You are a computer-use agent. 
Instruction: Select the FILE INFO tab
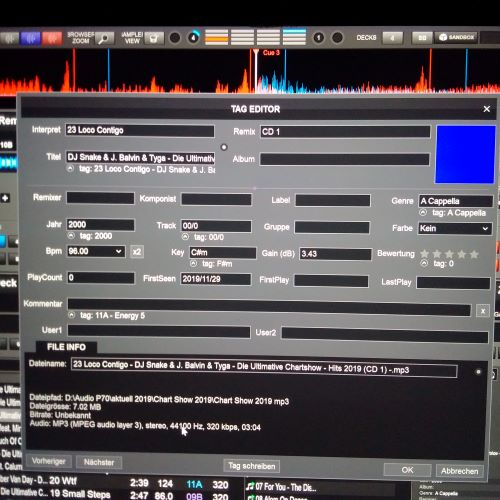point(66,347)
